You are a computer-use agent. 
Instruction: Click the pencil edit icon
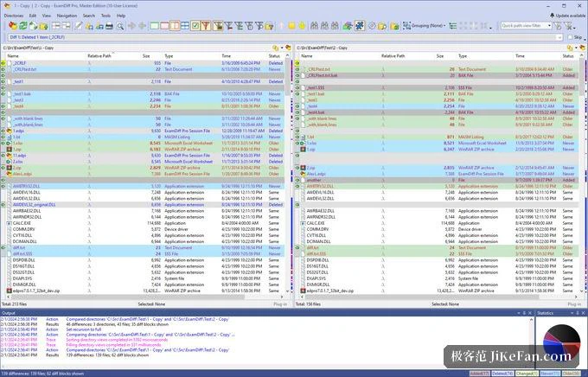point(79,26)
